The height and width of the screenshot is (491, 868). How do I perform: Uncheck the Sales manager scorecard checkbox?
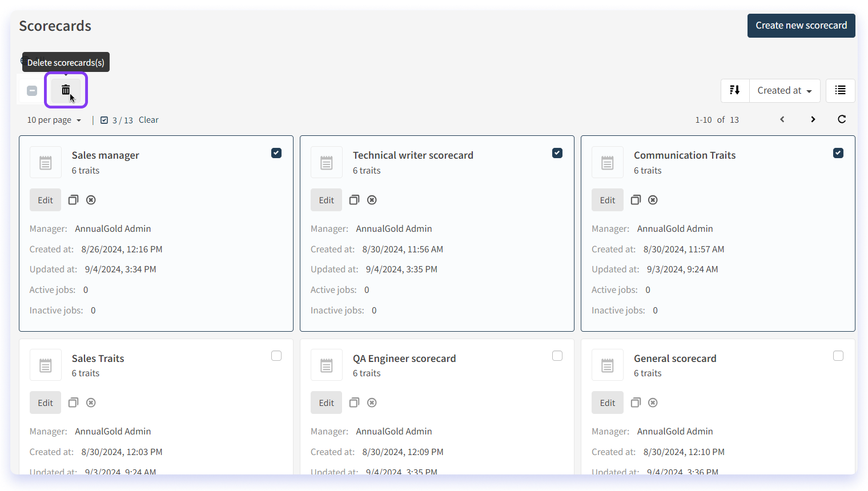(x=276, y=153)
